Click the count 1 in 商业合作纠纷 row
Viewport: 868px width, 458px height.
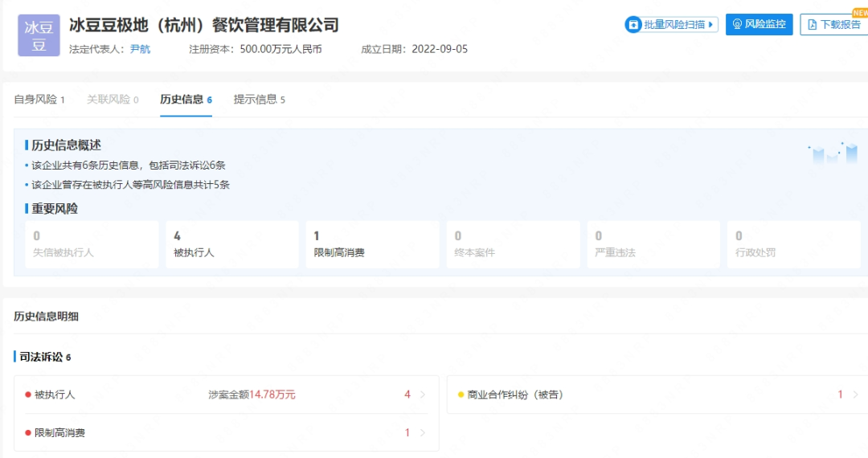[841, 395]
